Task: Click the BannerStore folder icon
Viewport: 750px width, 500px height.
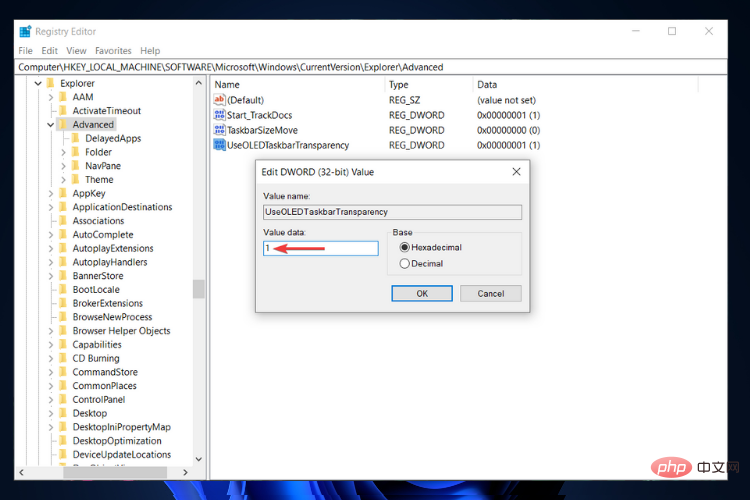Action: tap(63, 276)
